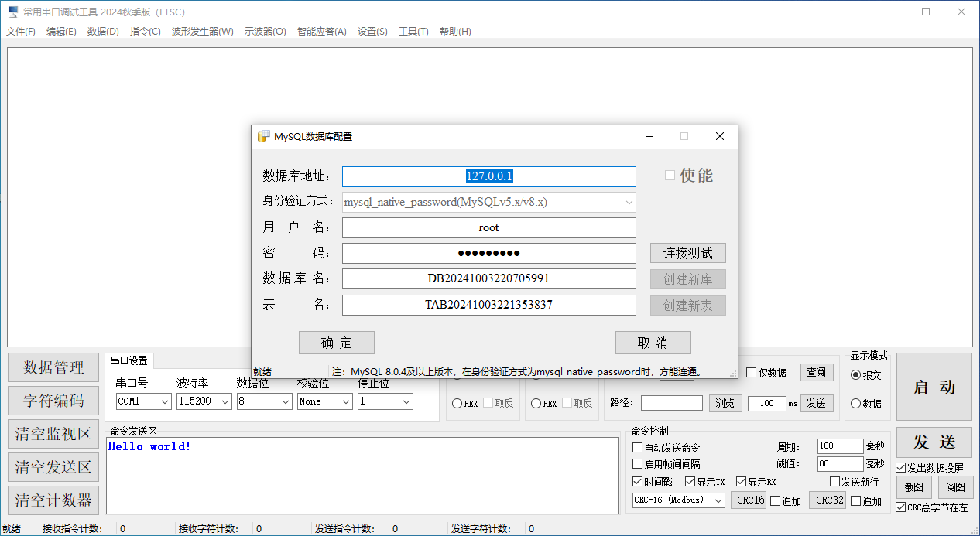Viewport: 980px width, 536px height.
Task: Enable the 使能 checkbox in MySQL dialog
Action: [x=670, y=176]
